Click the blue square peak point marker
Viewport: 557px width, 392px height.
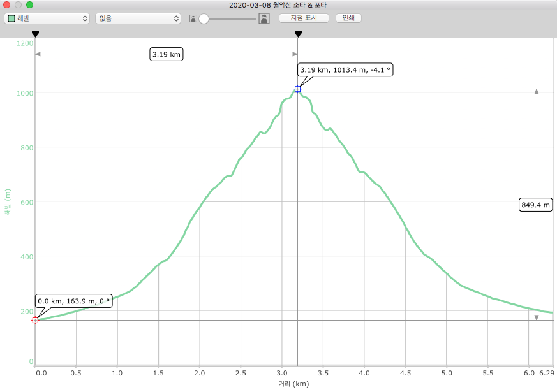click(297, 89)
